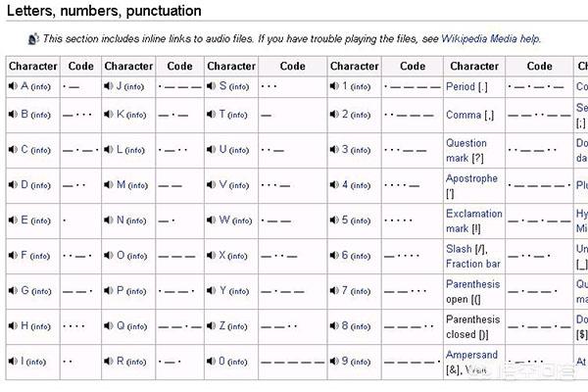Image resolution: width=588 pixels, height=392 pixels.
Task: Click the letter X link
Action: [x=222, y=255]
